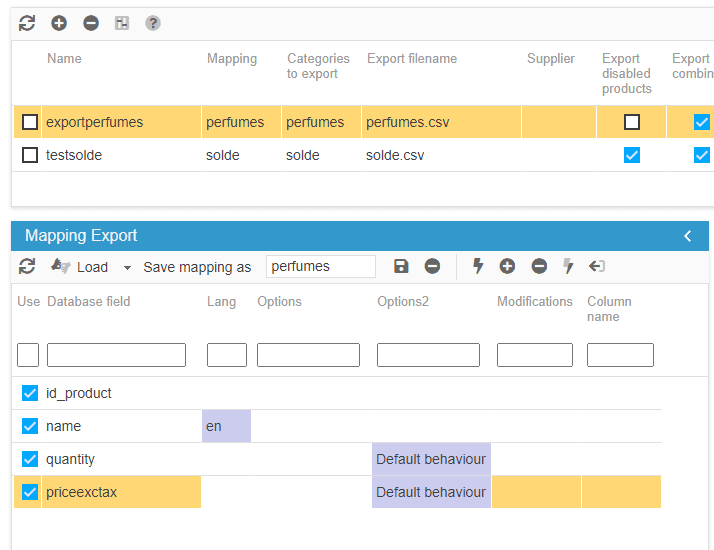Add mapping field with plus icon

tap(507, 266)
